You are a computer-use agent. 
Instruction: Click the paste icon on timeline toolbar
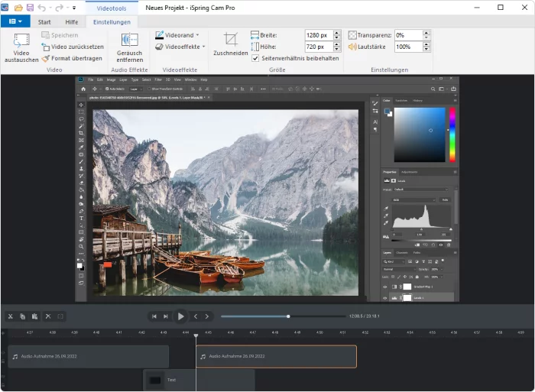35,316
